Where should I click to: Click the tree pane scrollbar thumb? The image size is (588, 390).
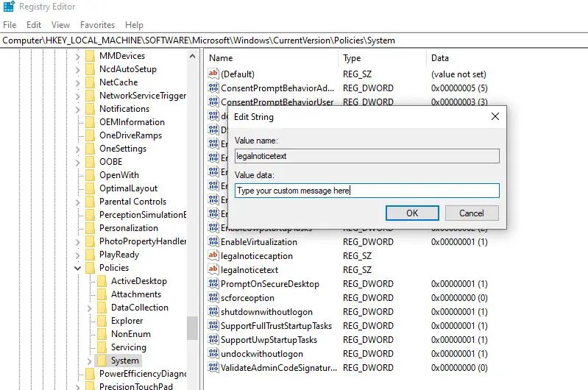point(192,328)
